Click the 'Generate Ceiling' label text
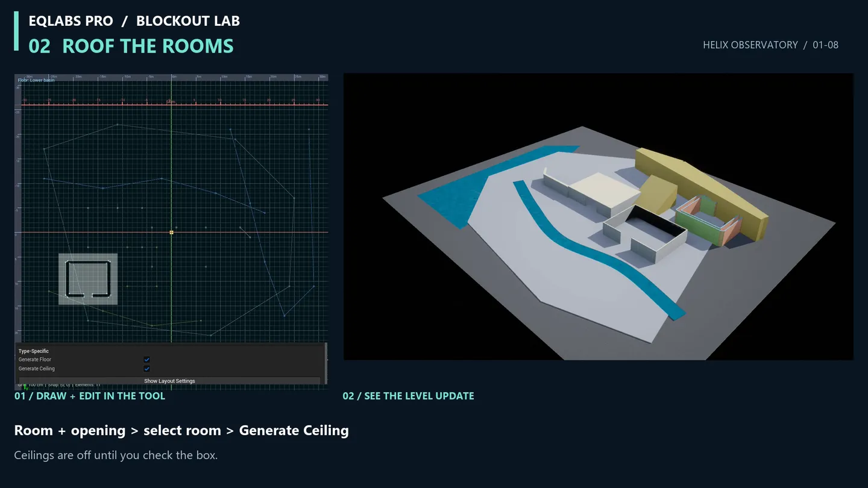This screenshot has width=868, height=488. click(x=37, y=369)
